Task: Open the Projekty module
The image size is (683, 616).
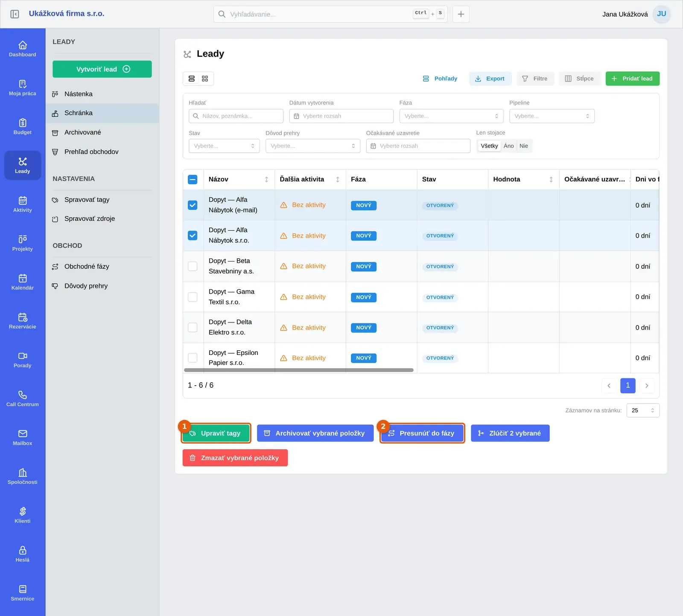Action: [23, 243]
